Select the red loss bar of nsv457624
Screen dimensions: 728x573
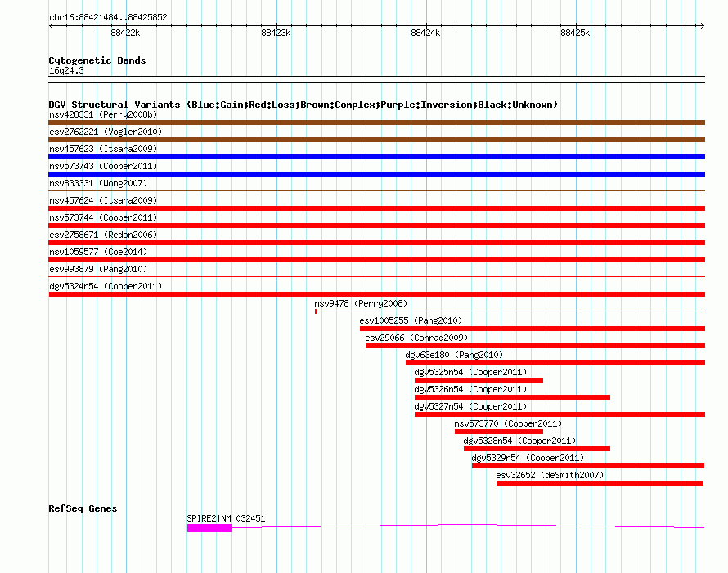pos(376,208)
